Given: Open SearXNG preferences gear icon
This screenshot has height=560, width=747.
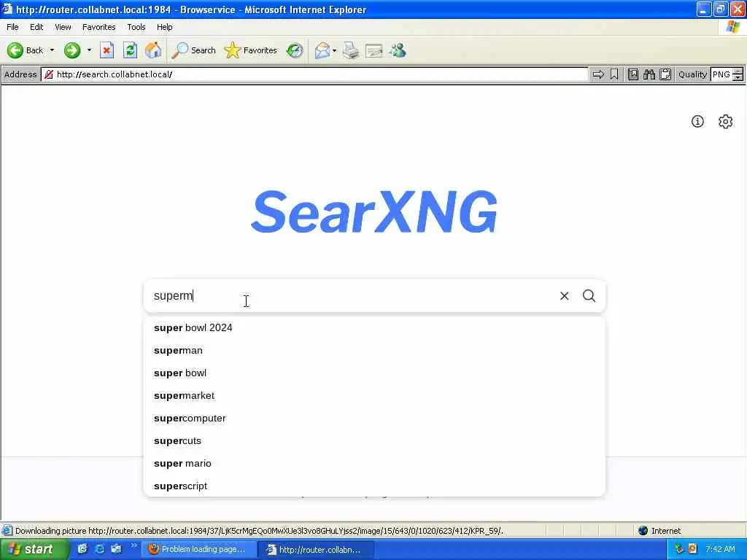Looking at the screenshot, I should click(725, 122).
